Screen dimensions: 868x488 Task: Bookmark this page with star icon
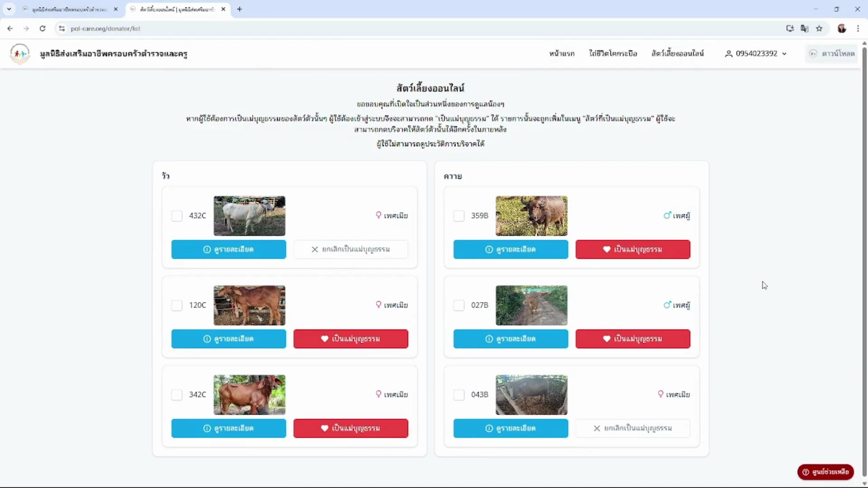tap(819, 28)
